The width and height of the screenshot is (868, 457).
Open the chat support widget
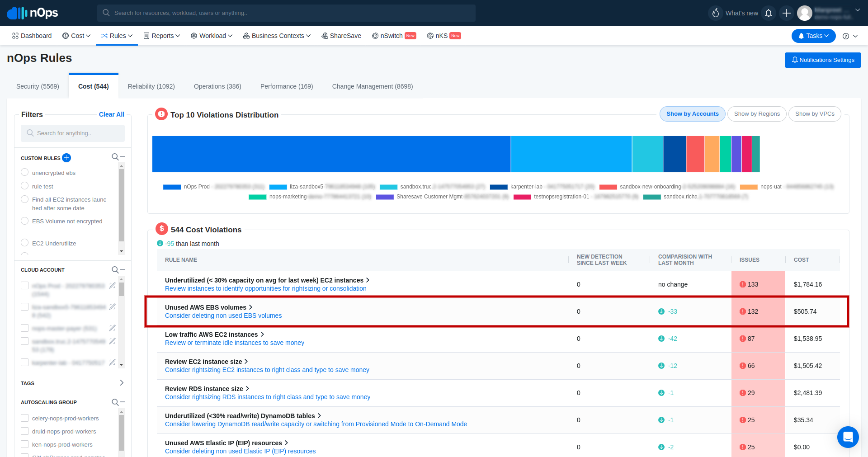point(848,437)
